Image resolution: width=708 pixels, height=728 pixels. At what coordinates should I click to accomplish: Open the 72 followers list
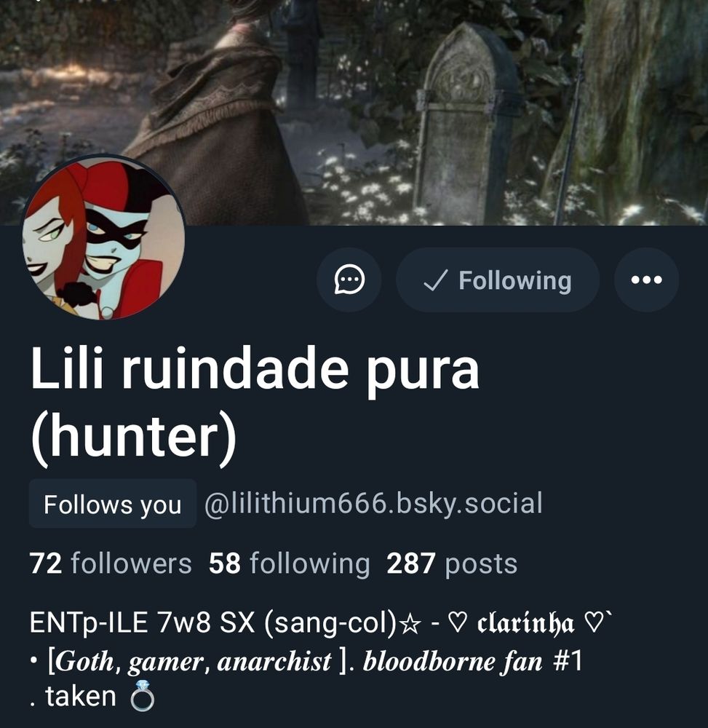tap(111, 563)
